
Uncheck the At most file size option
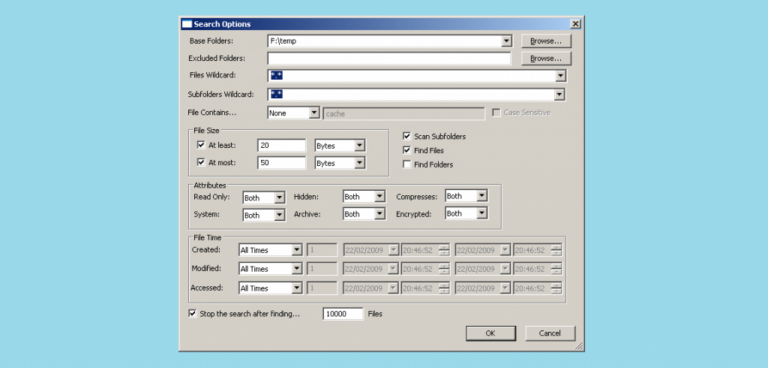[200, 162]
